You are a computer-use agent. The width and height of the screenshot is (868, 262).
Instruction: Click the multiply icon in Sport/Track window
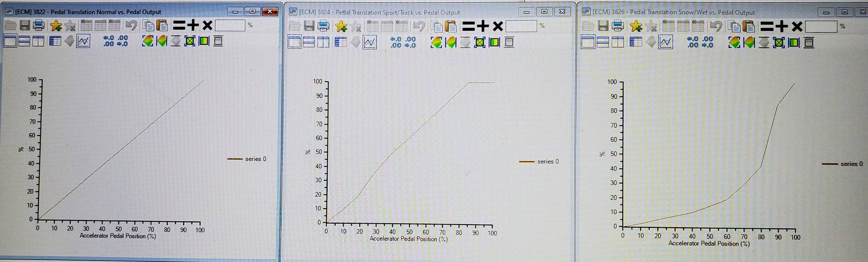(x=498, y=26)
